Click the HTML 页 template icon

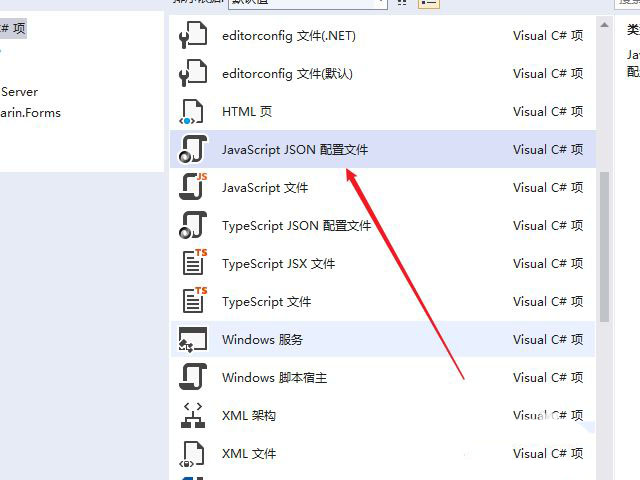191,112
